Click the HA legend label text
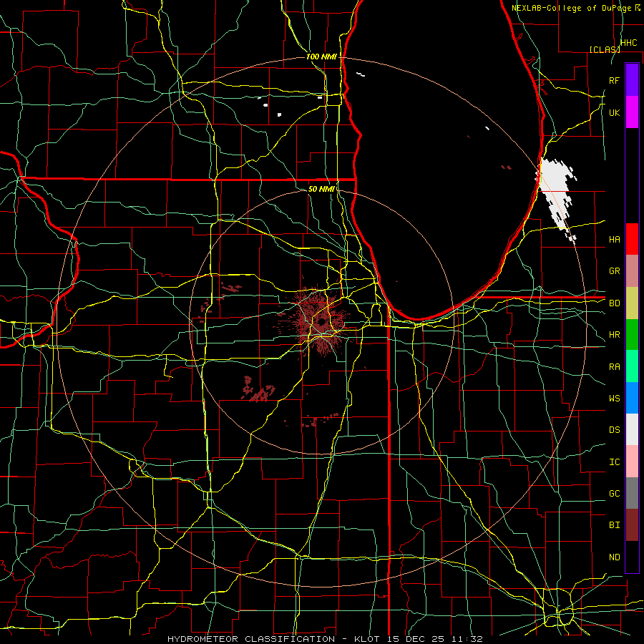 pyautogui.click(x=615, y=239)
